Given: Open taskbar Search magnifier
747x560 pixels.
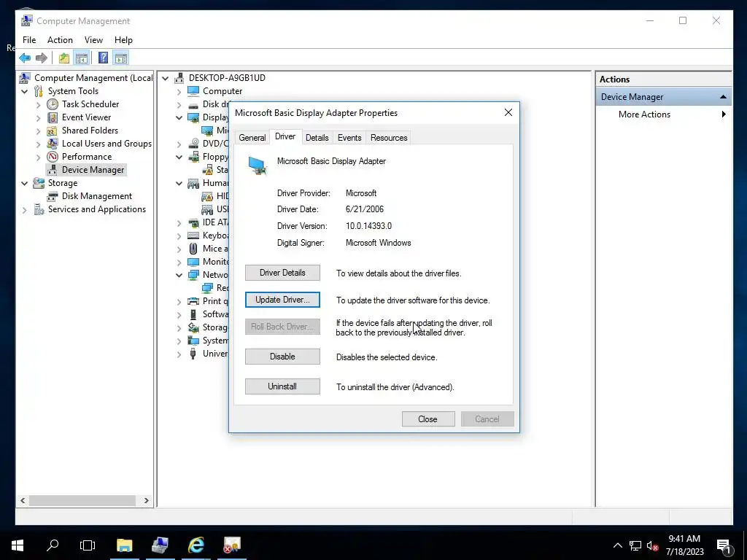Looking at the screenshot, I should 53,545.
